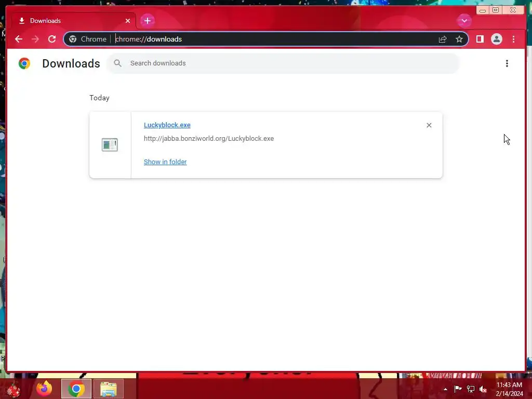Click the Chrome logo beside the Downloads heading

coord(24,63)
